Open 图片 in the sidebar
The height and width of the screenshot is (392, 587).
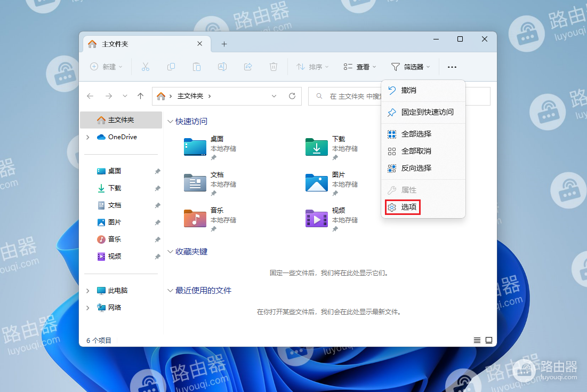115,222
